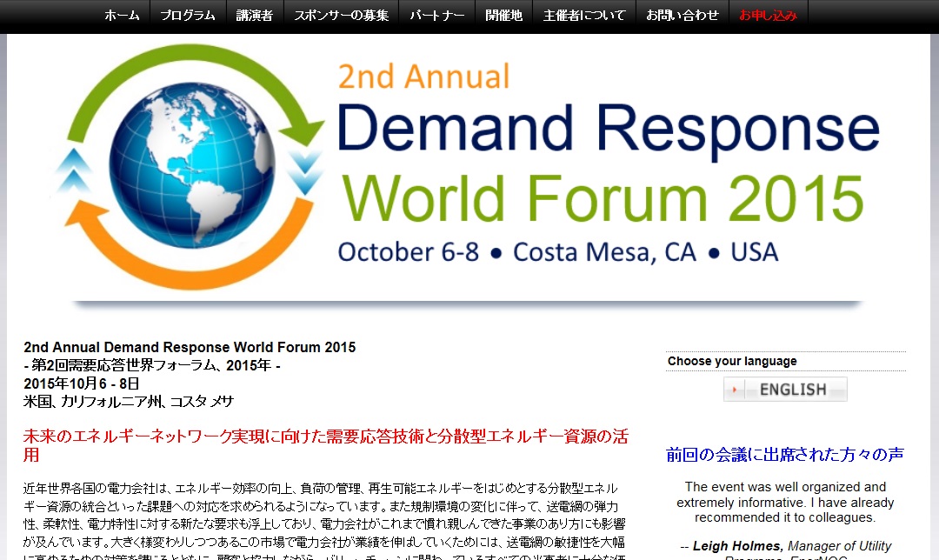This screenshot has height=560, width=939.
Task: Click 'Choose your language' label
Action: (732, 361)
